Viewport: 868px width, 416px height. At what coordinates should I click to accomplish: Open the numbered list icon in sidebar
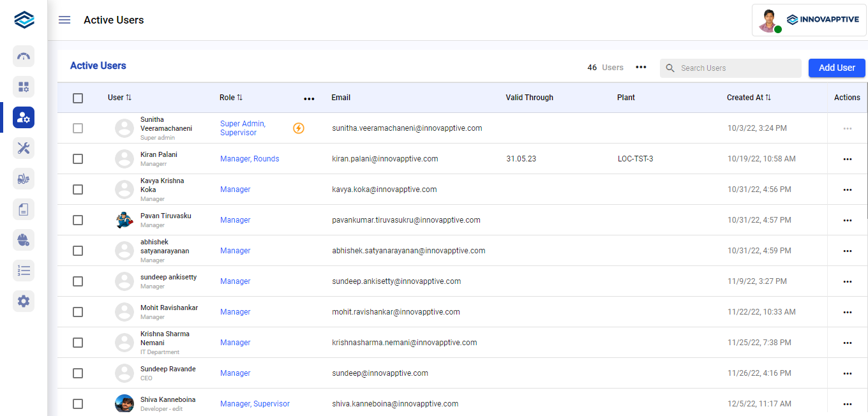coord(24,271)
